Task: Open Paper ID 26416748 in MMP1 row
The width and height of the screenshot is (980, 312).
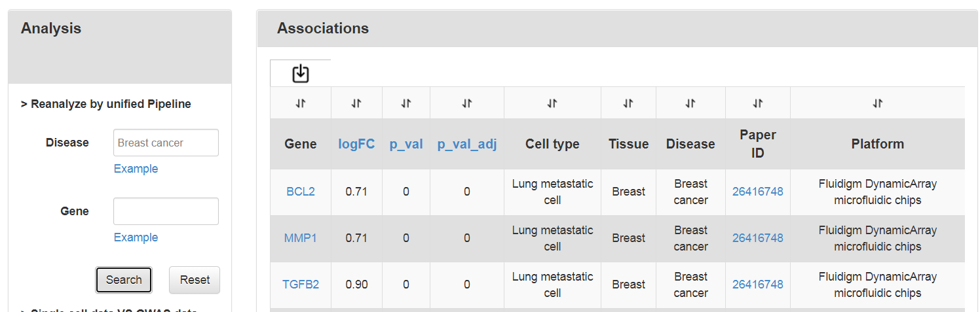Action: [758, 238]
